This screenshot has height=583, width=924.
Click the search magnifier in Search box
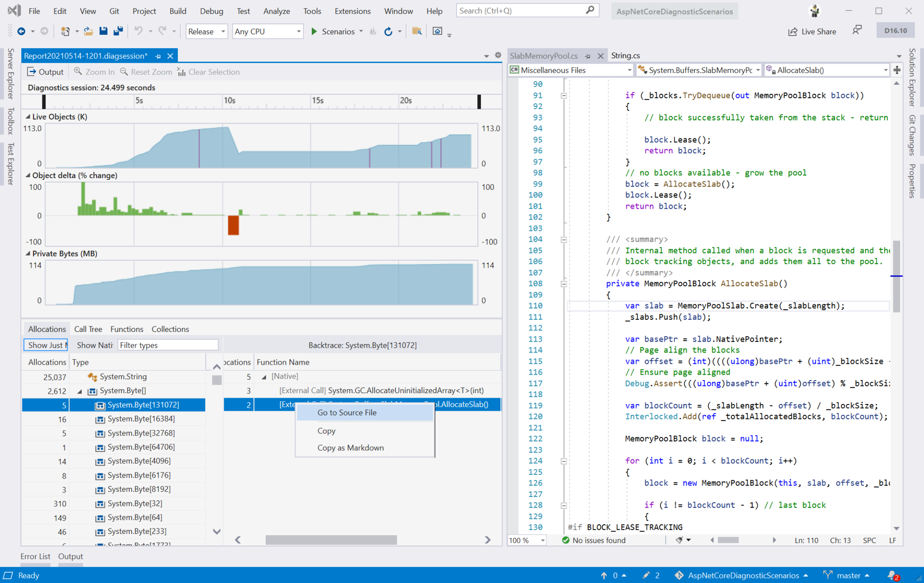[x=590, y=10]
